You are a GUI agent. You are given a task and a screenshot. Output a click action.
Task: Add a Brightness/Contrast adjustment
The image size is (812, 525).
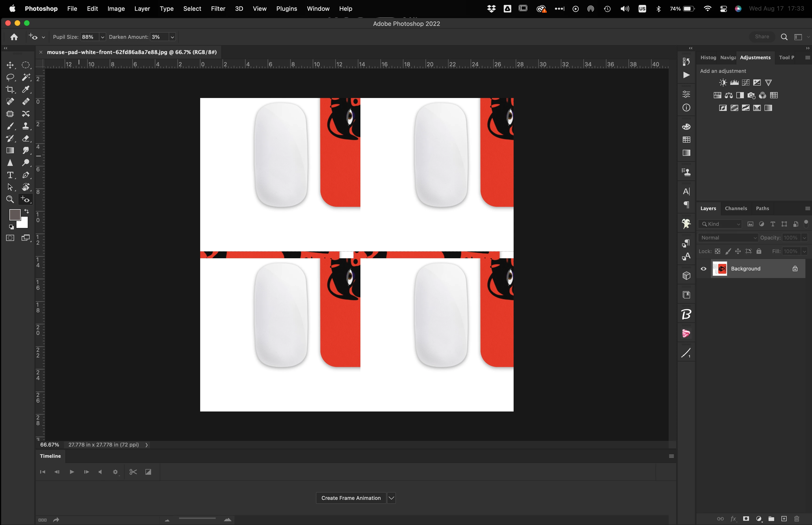pos(723,82)
